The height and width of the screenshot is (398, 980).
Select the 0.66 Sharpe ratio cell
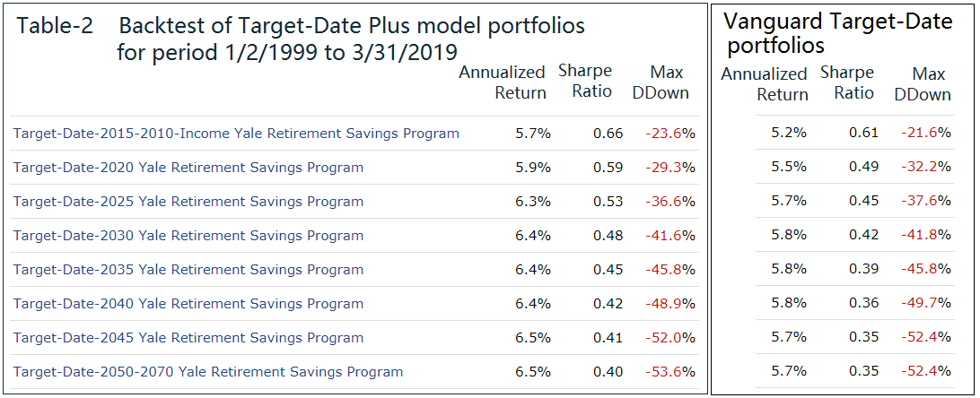click(x=608, y=134)
